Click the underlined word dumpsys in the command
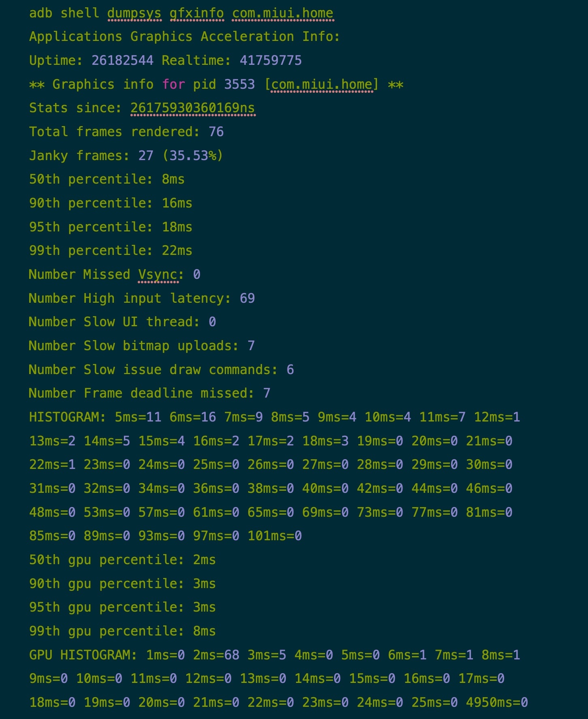The height and width of the screenshot is (719, 588). point(134,13)
